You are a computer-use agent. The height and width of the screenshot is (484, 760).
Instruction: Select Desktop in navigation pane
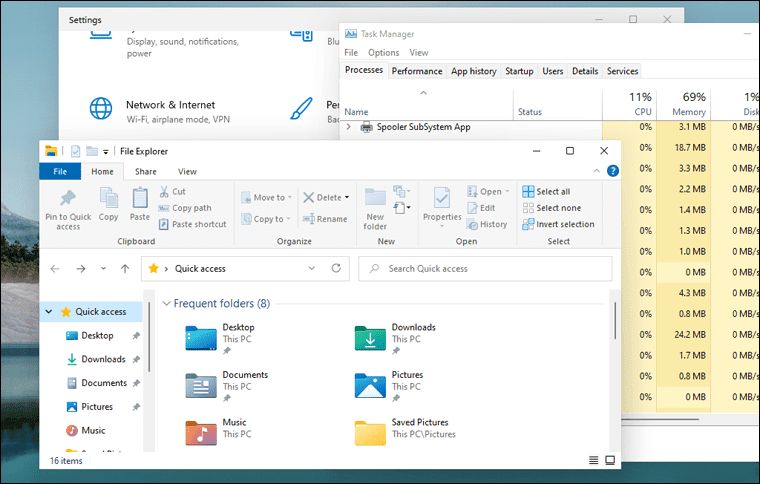click(x=97, y=336)
